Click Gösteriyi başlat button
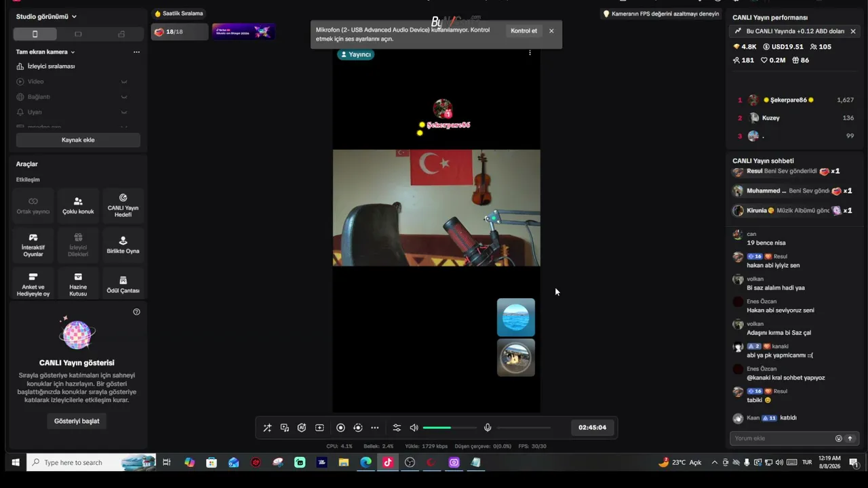The width and height of the screenshot is (868, 488). (x=77, y=421)
